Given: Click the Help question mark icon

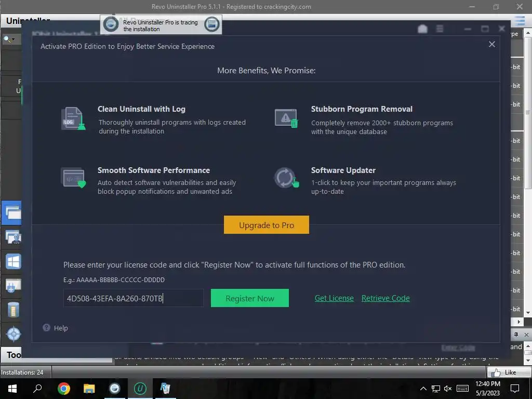Looking at the screenshot, I should (x=46, y=327).
